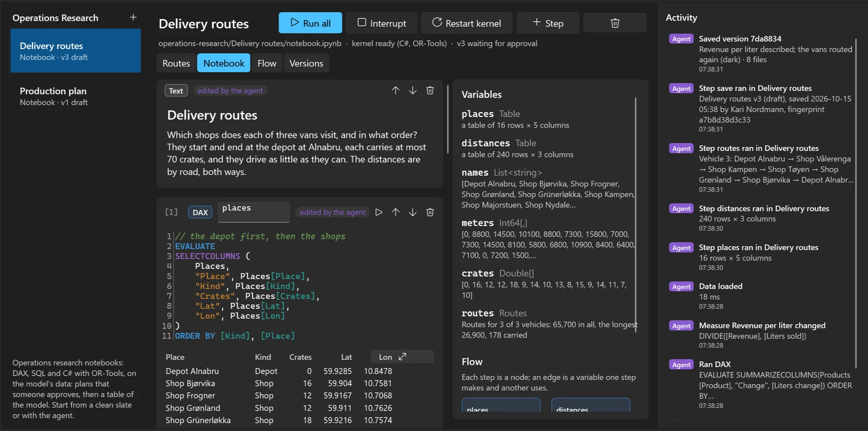Click the Variables panel scrollbar
The width and height of the screenshot is (868, 431).
[635, 215]
